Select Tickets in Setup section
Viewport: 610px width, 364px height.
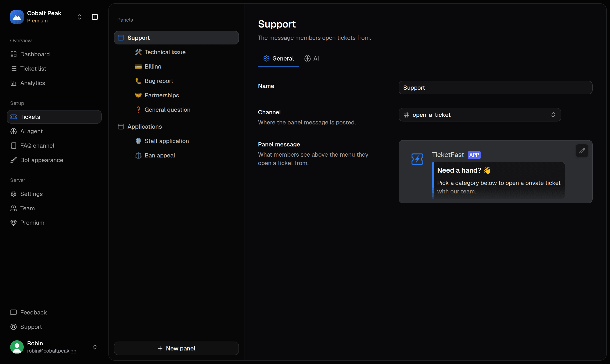(54, 117)
